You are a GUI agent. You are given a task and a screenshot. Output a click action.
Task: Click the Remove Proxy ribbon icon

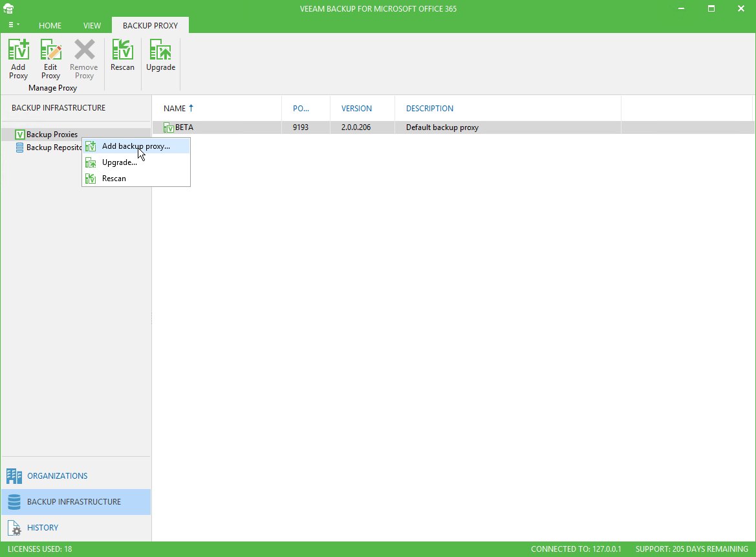(84, 50)
